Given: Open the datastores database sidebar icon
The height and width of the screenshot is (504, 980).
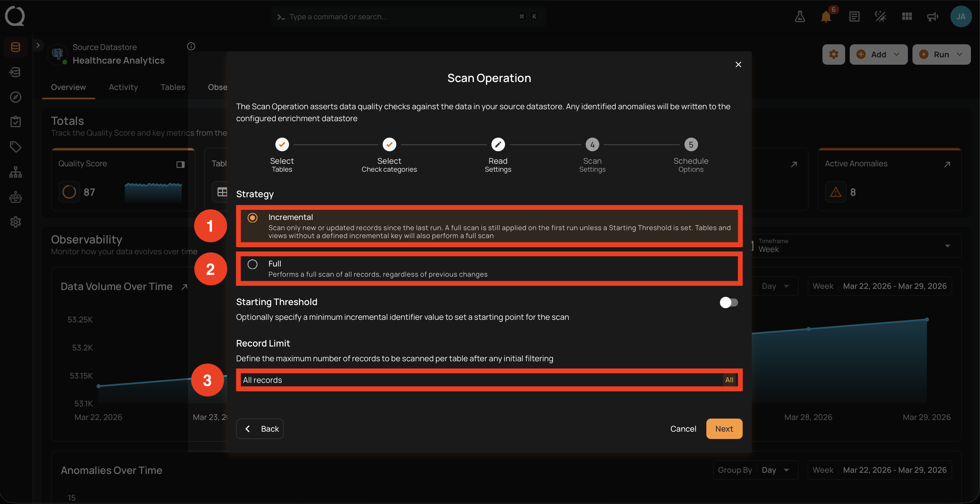Looking at the screenshot, I should [x=16, y=47].
